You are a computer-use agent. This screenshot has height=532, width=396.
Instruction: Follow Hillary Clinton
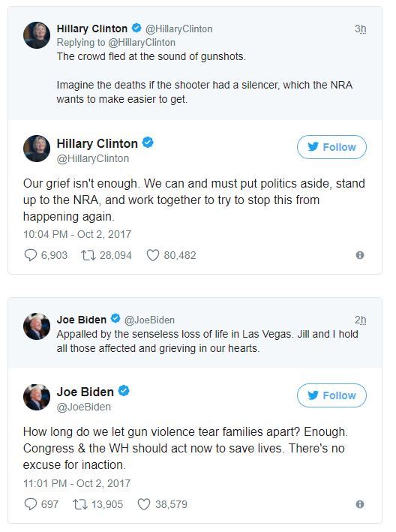point(331,147)
